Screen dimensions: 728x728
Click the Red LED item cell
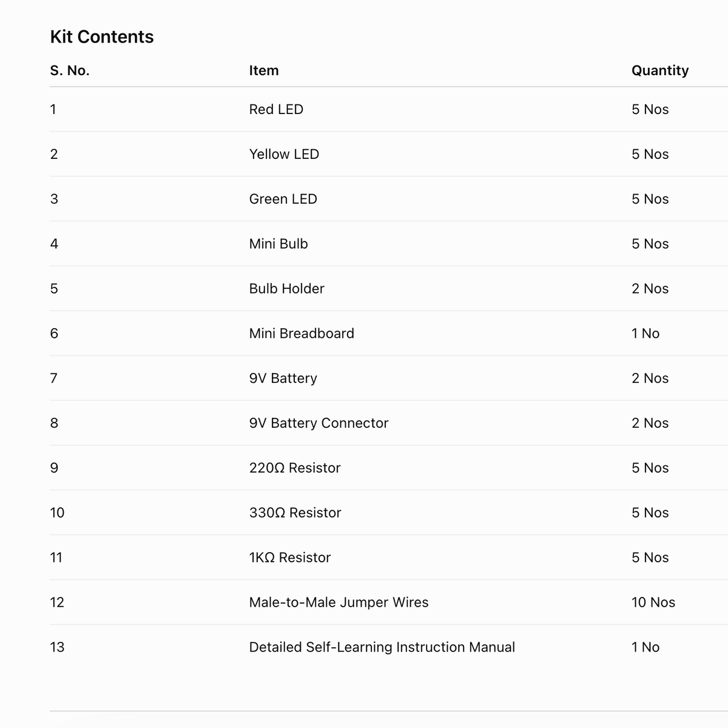(276, 109)
